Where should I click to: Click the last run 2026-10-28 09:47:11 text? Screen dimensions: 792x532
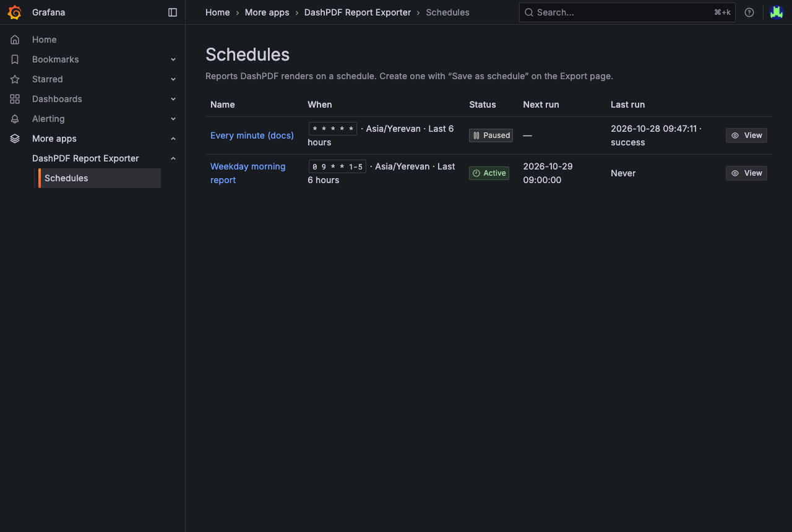pos(653,129)
